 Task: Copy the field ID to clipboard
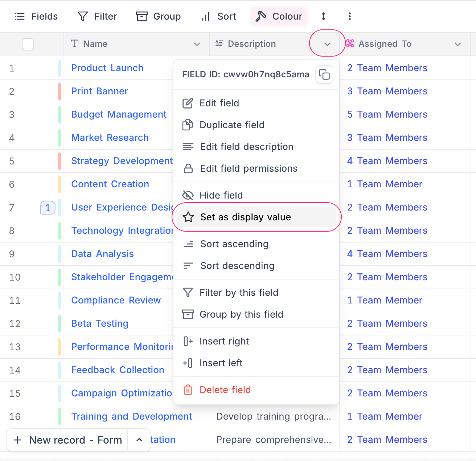click(x=324, y=75)
